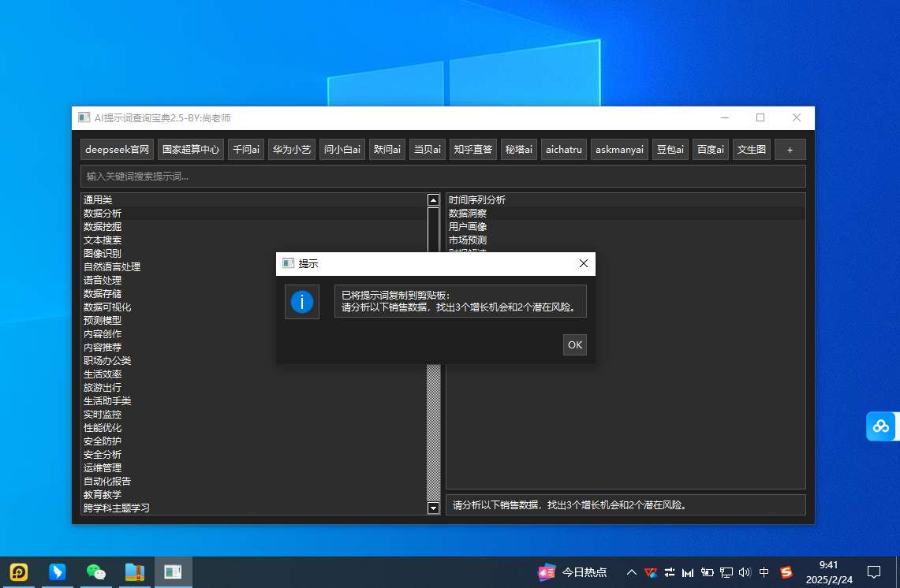This screenshot has width=900, height=588.
Task: Open the askmanyai shortcut
Action: coord(619,150)
